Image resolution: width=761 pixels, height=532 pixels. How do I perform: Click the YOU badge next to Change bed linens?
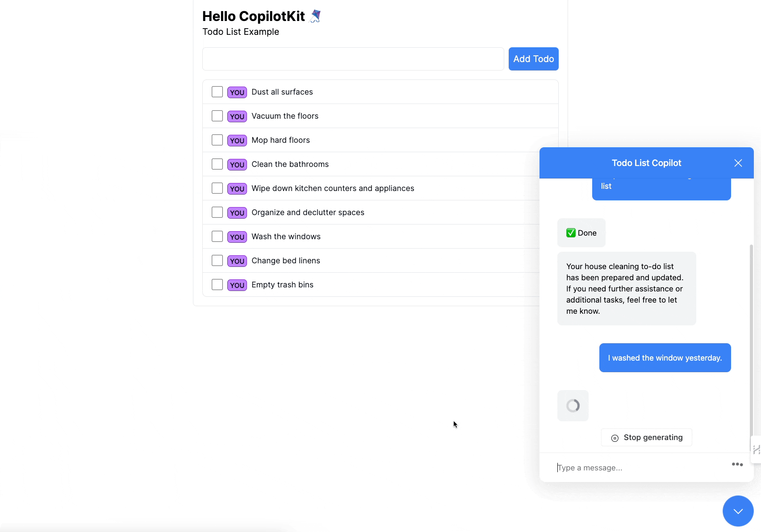coord(237,261)
